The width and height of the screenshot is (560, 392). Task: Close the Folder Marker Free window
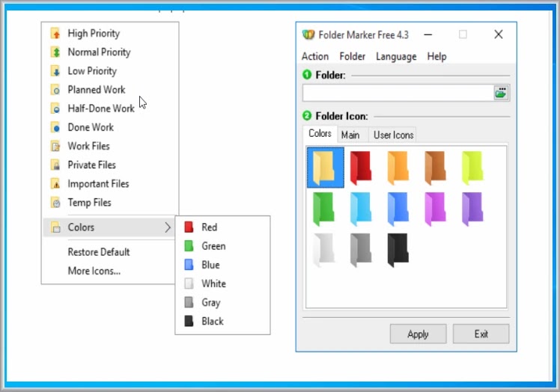tap(499, 34)
